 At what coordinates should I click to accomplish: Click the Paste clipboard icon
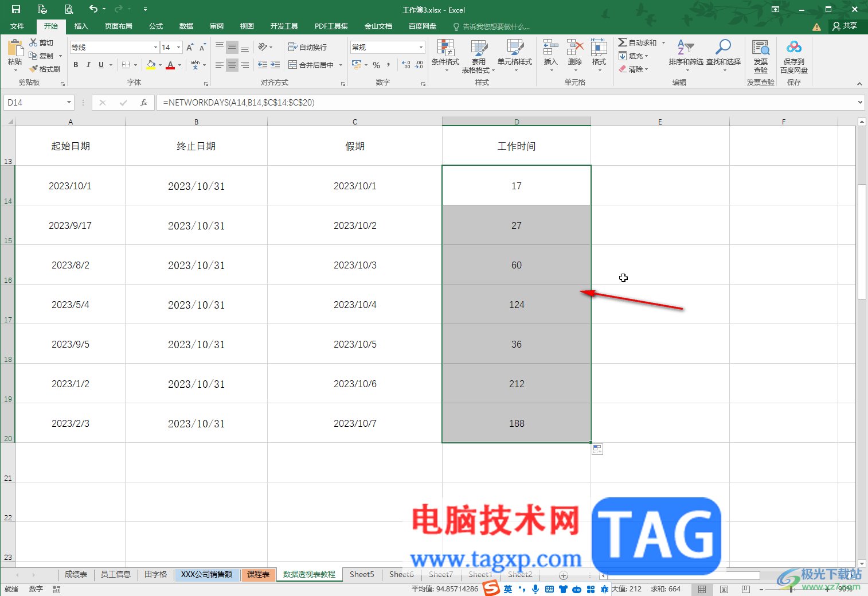(15, 48)
